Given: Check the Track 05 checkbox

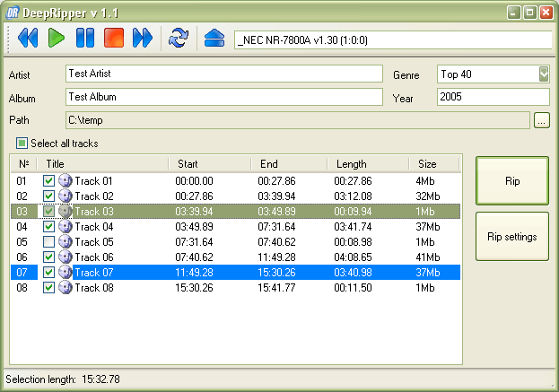Looking at the screenshot, I should (48, 242).
